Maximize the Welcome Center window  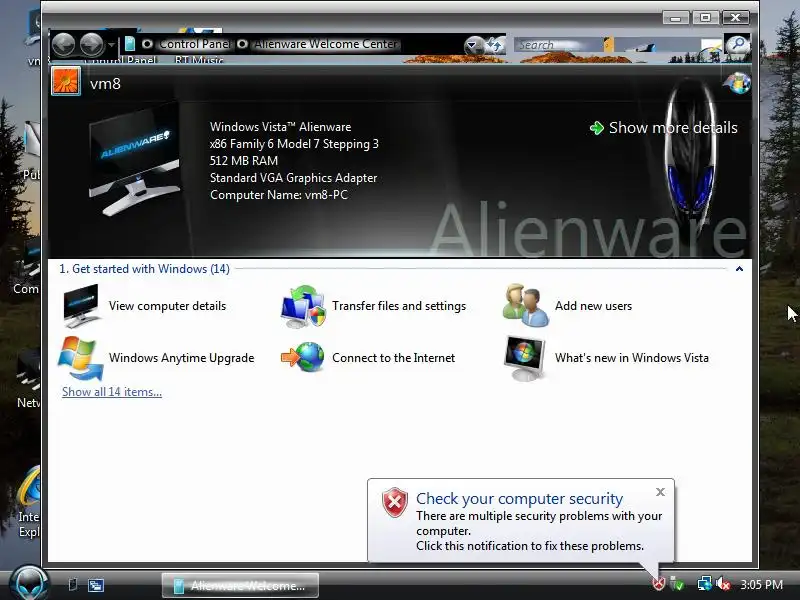tap(705, 18)
